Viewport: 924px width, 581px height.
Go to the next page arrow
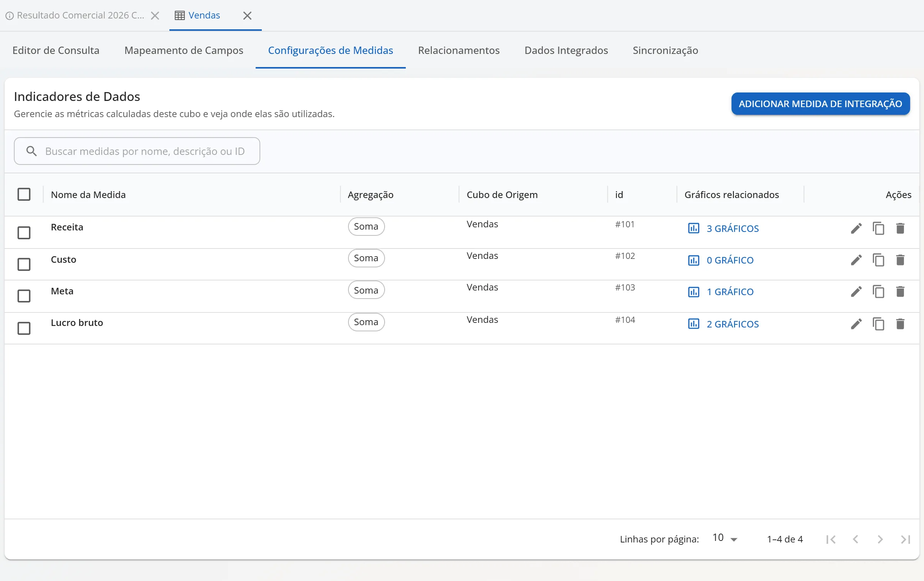click(880, 539)
